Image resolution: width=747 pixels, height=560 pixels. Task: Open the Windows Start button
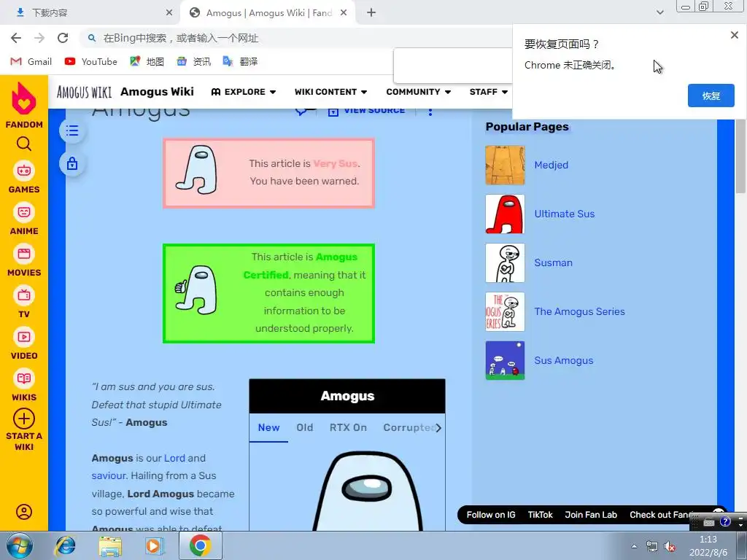pos(20,545)
